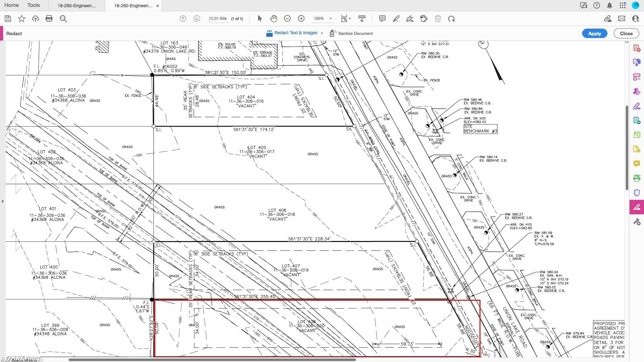The width and height of the screenshot is (644, 362).
Task: Upload the file to Document Cloud
Action: [36, 19]
